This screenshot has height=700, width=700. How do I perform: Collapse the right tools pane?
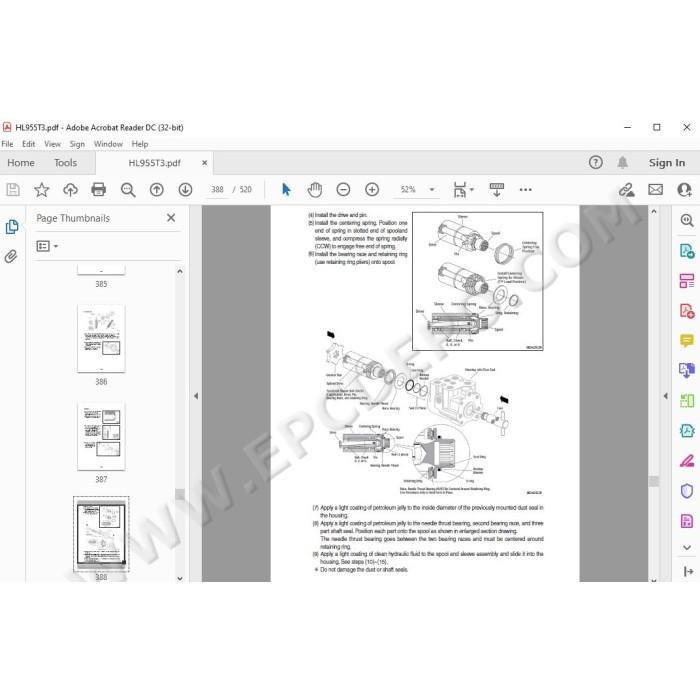(x=688, y=571)
